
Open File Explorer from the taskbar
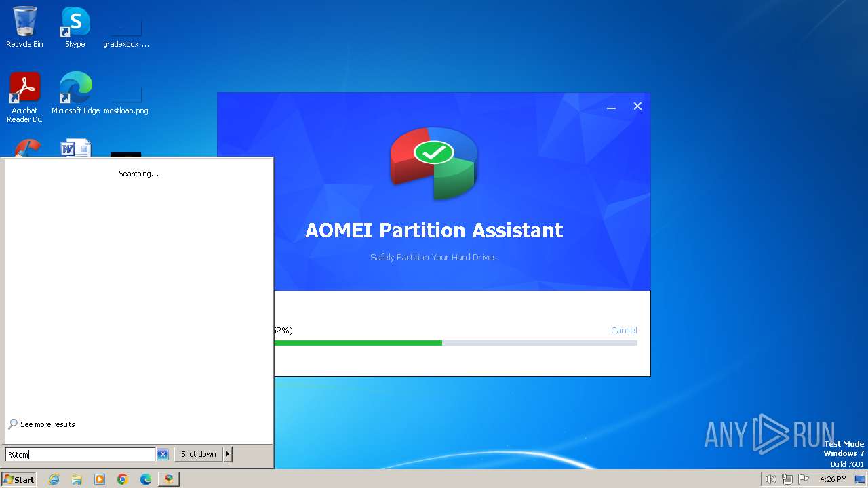[77, 479]
